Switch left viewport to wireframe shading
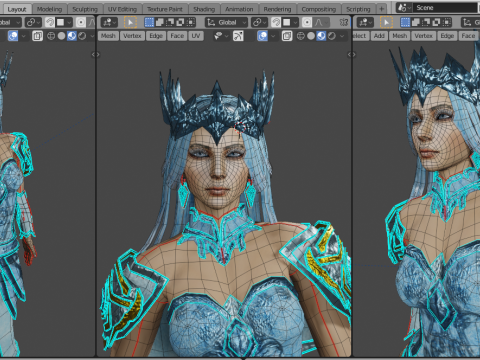 pos(51,36)
